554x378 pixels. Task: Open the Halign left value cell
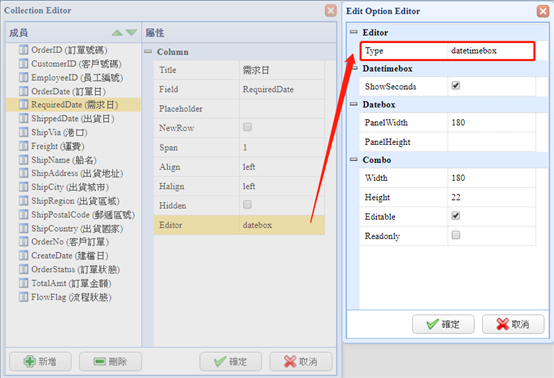282,186
